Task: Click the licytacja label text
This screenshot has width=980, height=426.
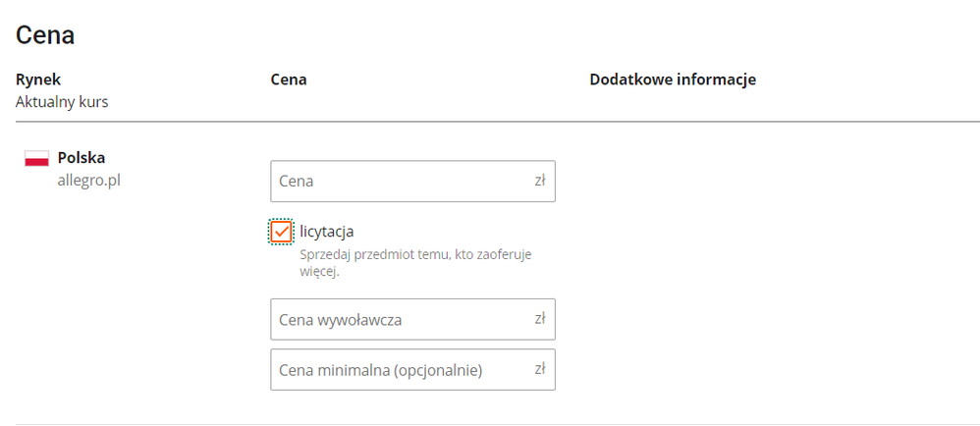Action: (x=327, y=232)
